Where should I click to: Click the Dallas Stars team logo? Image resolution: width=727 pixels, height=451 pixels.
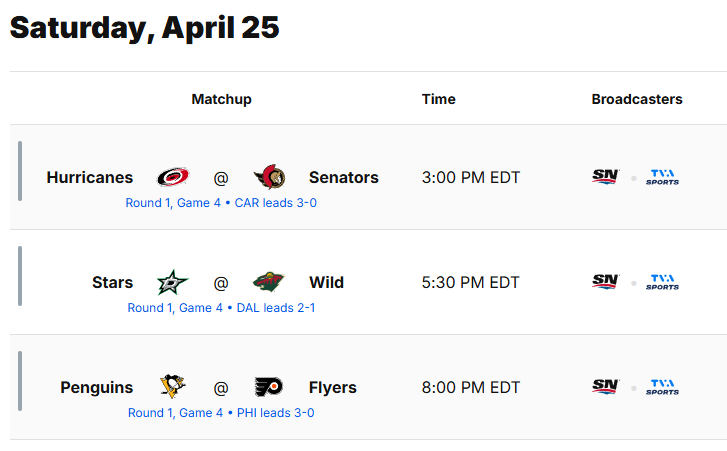[x=173, y=283]
